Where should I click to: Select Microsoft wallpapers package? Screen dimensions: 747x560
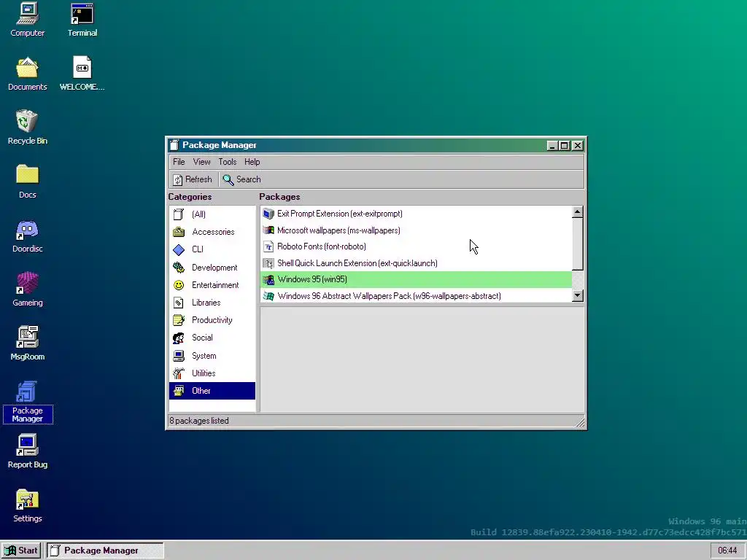point(416,230)
